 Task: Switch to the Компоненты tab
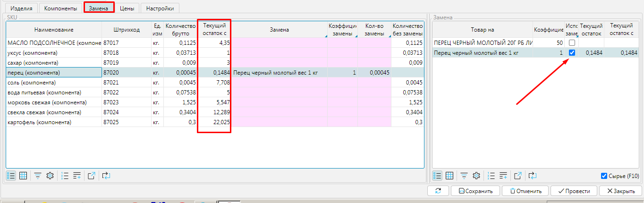pos(60,8)
